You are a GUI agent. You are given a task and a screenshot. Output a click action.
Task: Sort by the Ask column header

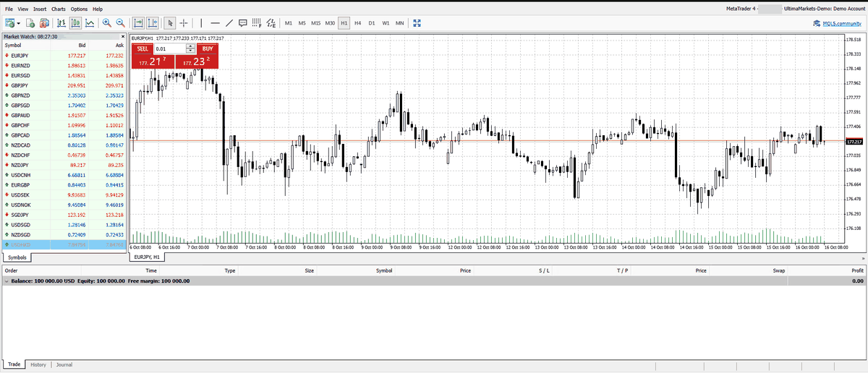[x=119, y=45]
